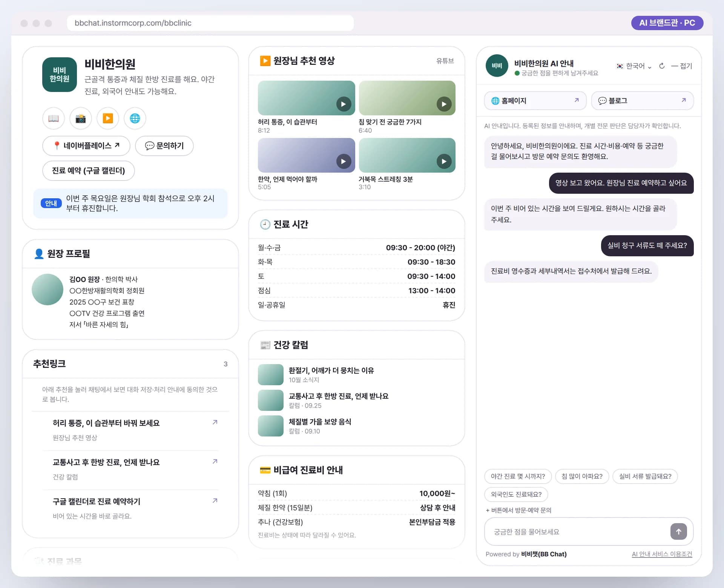Click the 약침 (1회) 10,000원~ price row
Screen dimensions: 724x588
click(x=356, y=493)
